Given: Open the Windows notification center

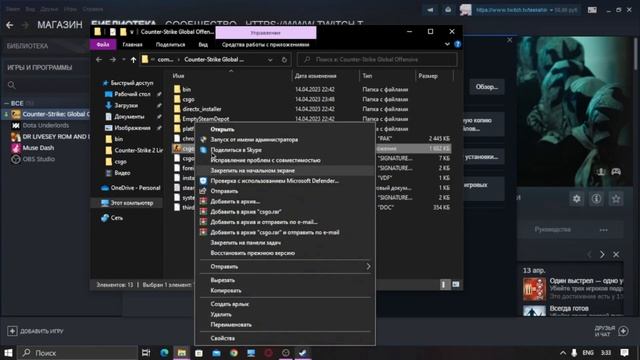Looking at the screenshot, I should click(x=624, y=353).
